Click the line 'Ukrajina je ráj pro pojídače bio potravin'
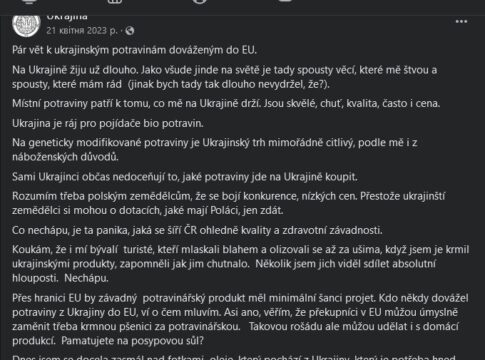 point(108,123)
